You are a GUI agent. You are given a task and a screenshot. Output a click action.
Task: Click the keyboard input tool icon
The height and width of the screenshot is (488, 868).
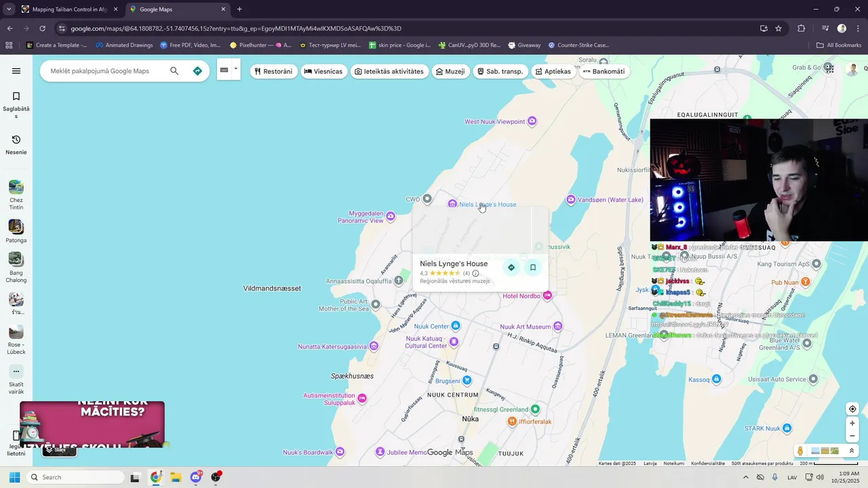[x=224, y=70]
